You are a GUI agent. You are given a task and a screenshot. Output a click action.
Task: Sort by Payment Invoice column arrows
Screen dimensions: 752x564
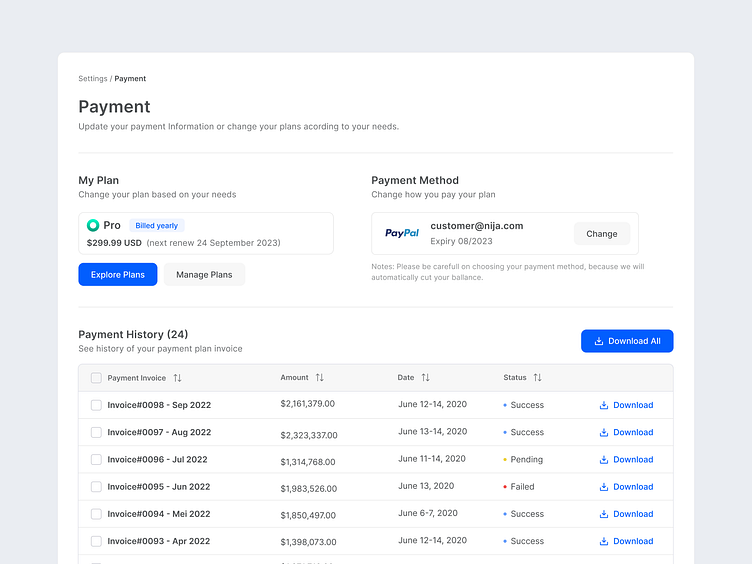[177, 378]
